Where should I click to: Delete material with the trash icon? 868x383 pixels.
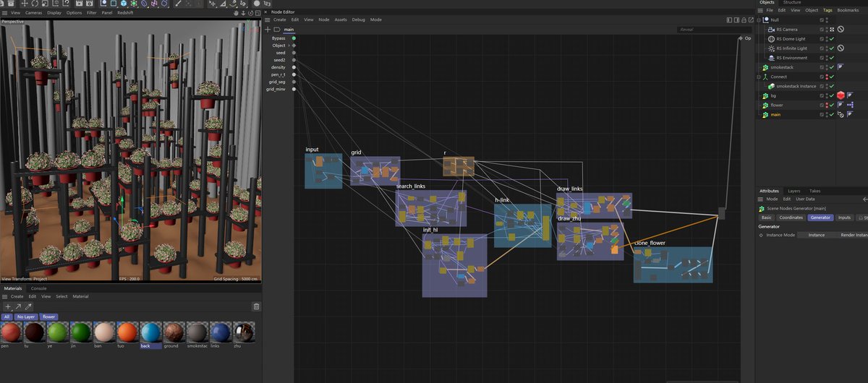point(256,306)
